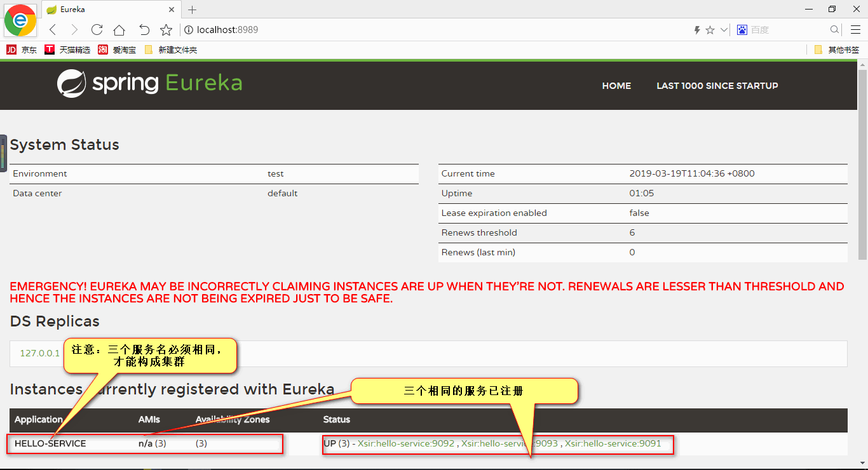
Task: Open the 爱淘宝 bookmark
Action: 117,50
